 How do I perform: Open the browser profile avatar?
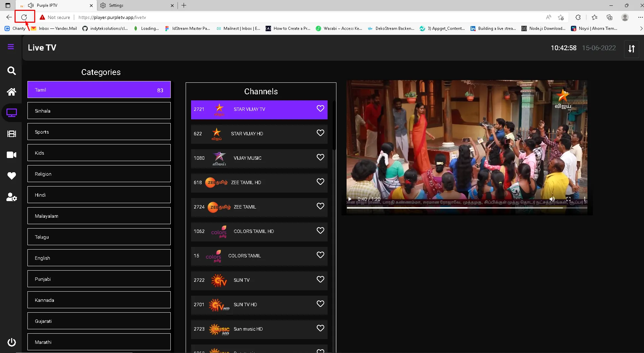click(x=625, y=17)
